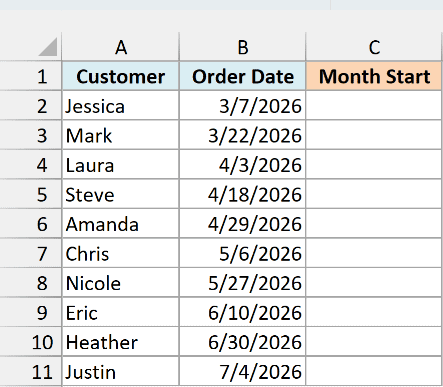Select empty Month Start cell for Steve

pyautogui.click(x=374, y=194)
